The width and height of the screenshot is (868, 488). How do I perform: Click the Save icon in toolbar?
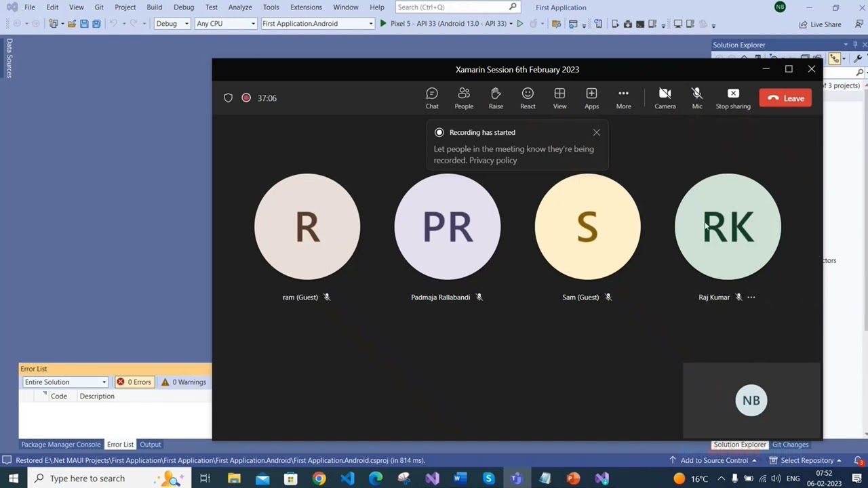pyautogui.click(x=84, y=24)
